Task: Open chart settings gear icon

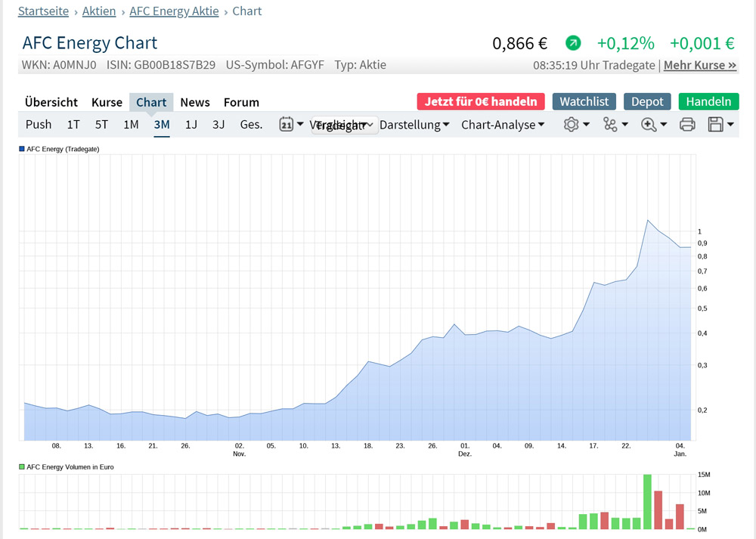Action: click(571, 125)
